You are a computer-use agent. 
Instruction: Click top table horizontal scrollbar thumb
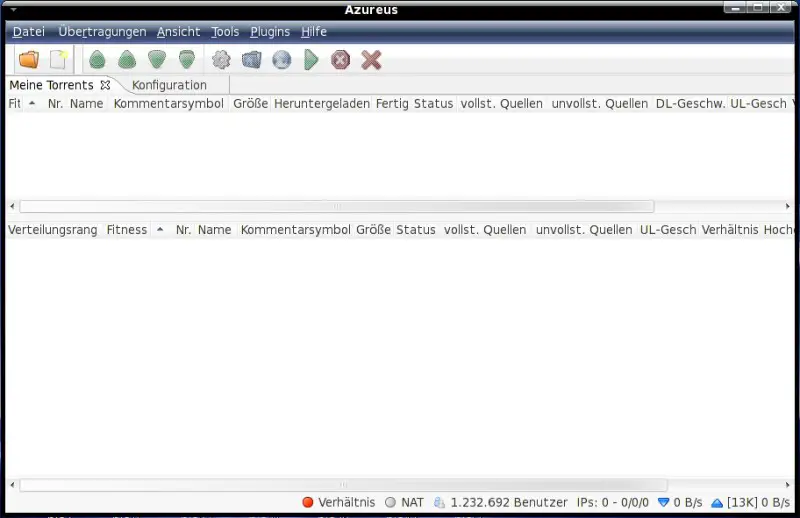pos(337,206)
